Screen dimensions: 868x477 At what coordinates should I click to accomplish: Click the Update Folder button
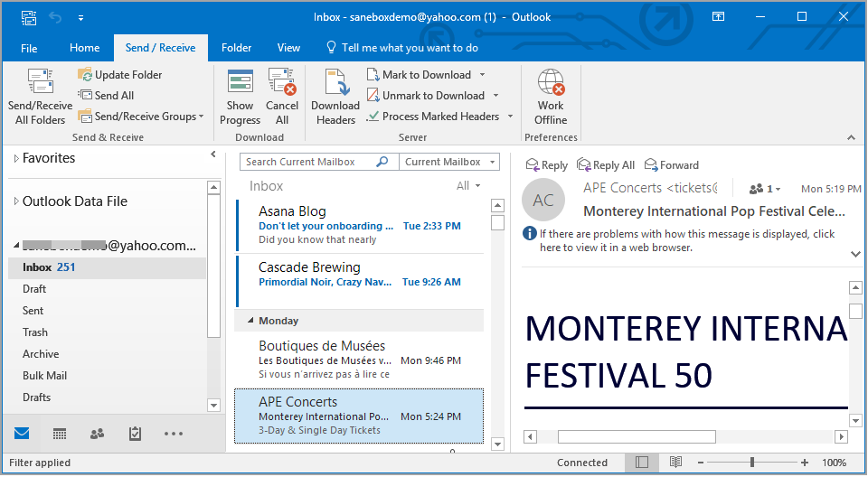[120, 75]
